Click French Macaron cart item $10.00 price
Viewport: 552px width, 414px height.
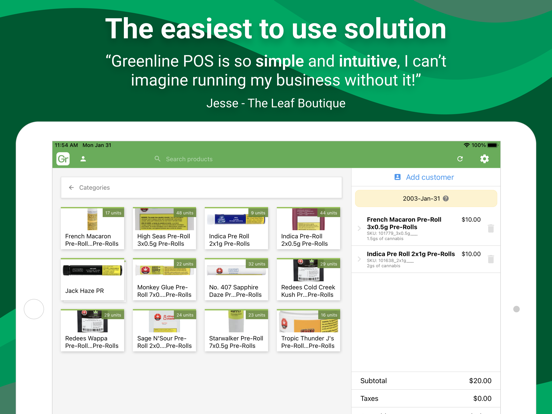[x=471, y=219]
